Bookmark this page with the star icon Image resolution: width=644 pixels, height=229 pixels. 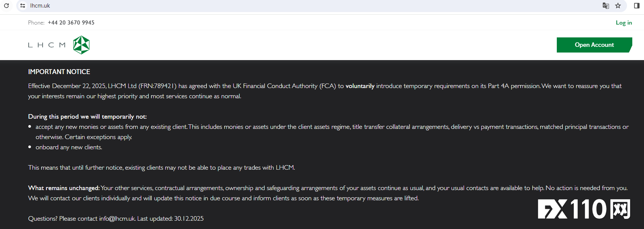click(618, 6)
